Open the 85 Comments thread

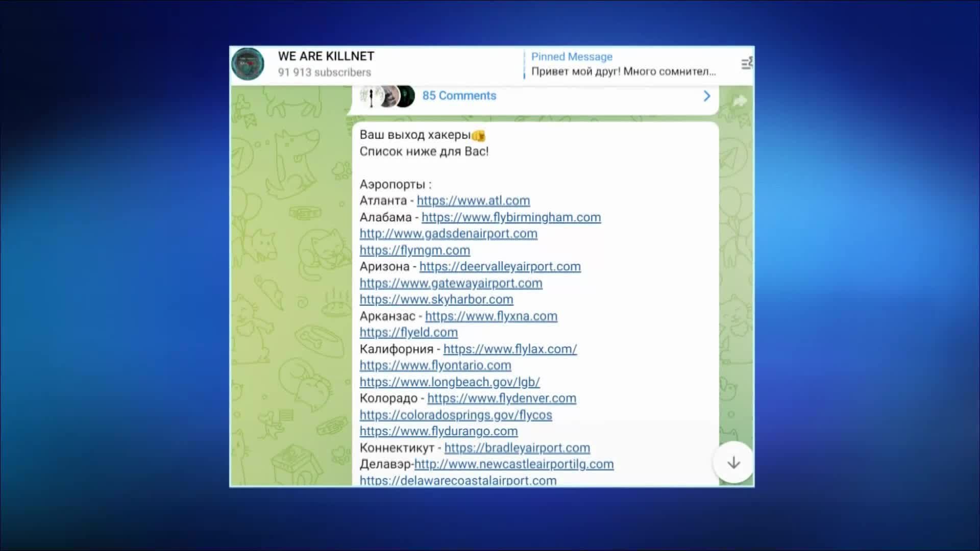pyautogui.click(x=459, y=96)
